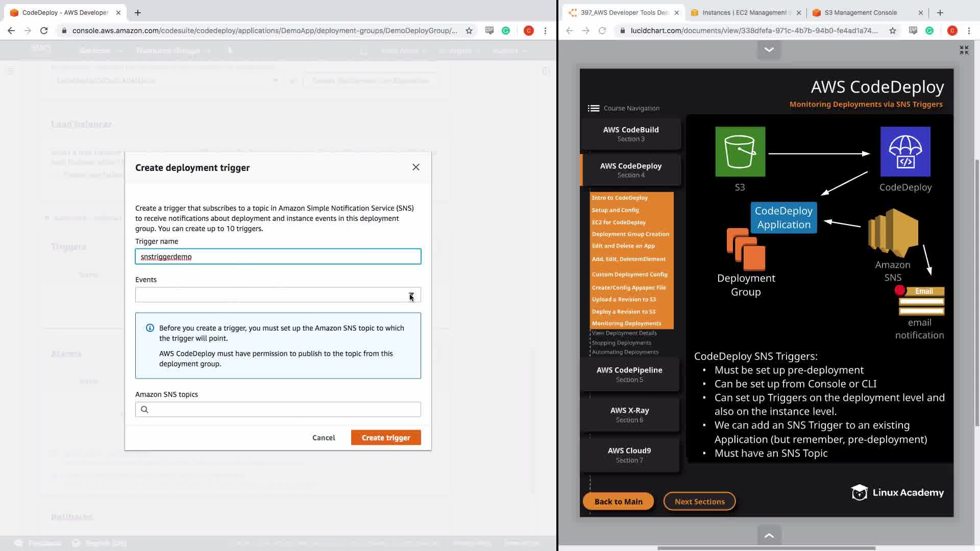This screenshot has width=980, height=551.
Task: Open the Course Navigation menu icon
Action: [x=593, y=108]
